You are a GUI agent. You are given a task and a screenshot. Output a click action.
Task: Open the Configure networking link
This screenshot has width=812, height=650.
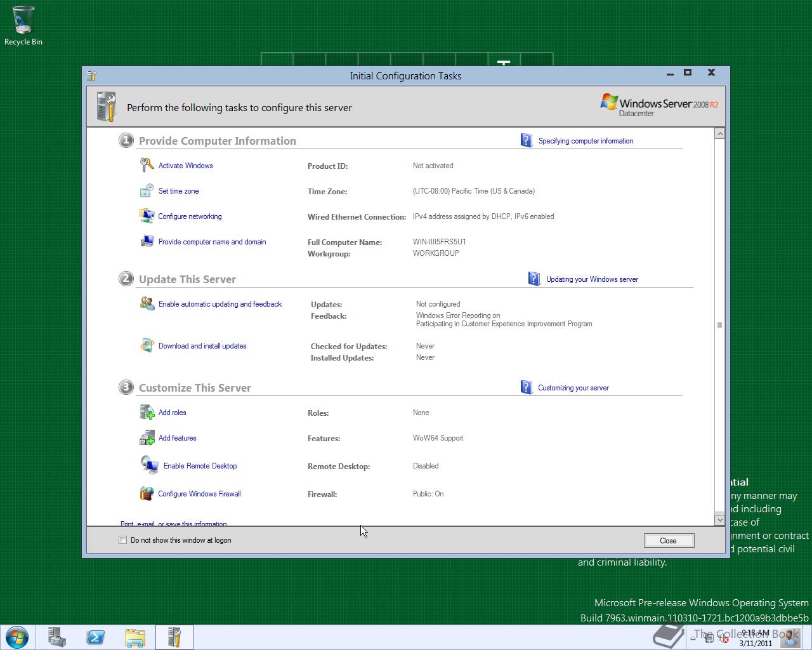[190, 216]
